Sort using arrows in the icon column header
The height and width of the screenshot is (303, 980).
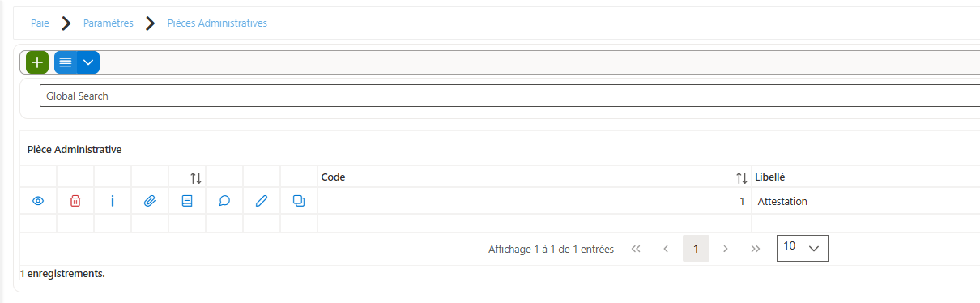click(x=196, y=177)
